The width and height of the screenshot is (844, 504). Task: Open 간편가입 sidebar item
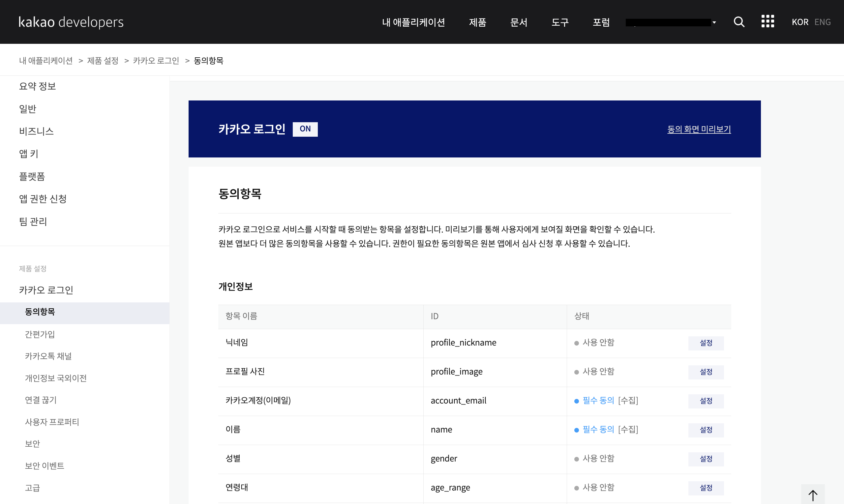(40, 335)
